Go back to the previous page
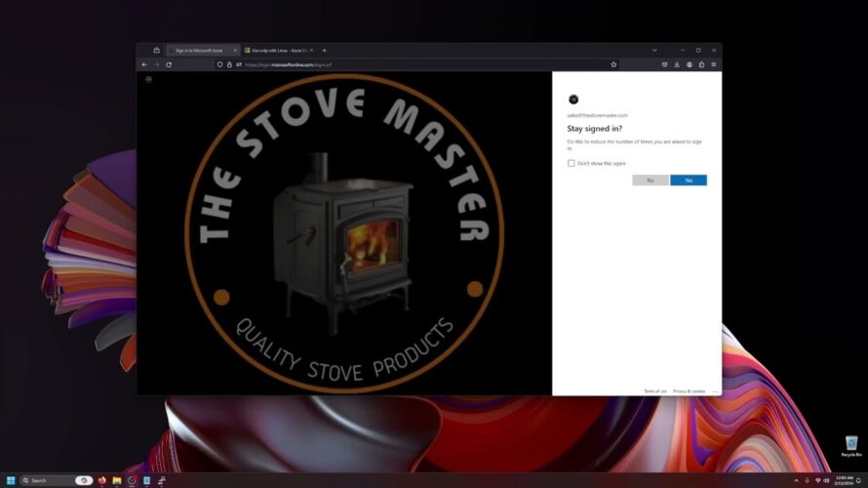 pos(144,64)
